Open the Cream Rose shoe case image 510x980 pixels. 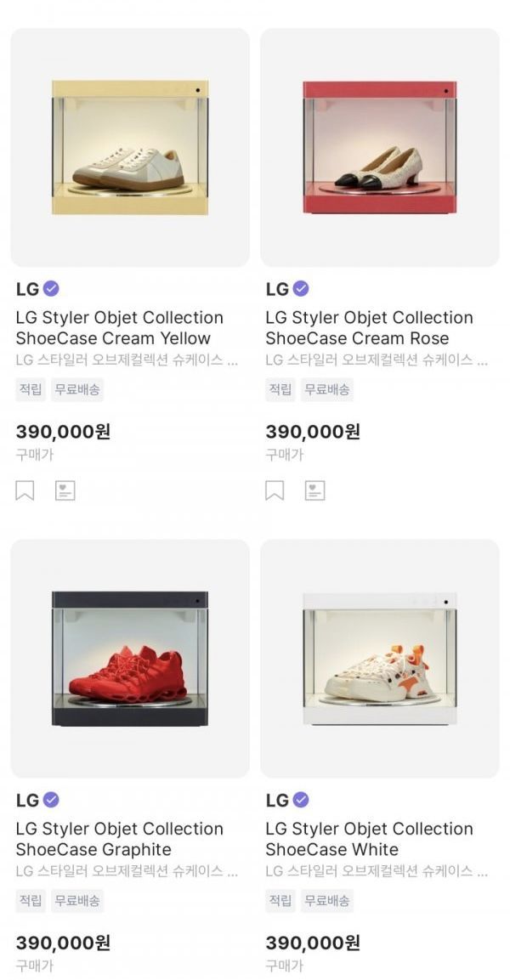click(379, 148)
